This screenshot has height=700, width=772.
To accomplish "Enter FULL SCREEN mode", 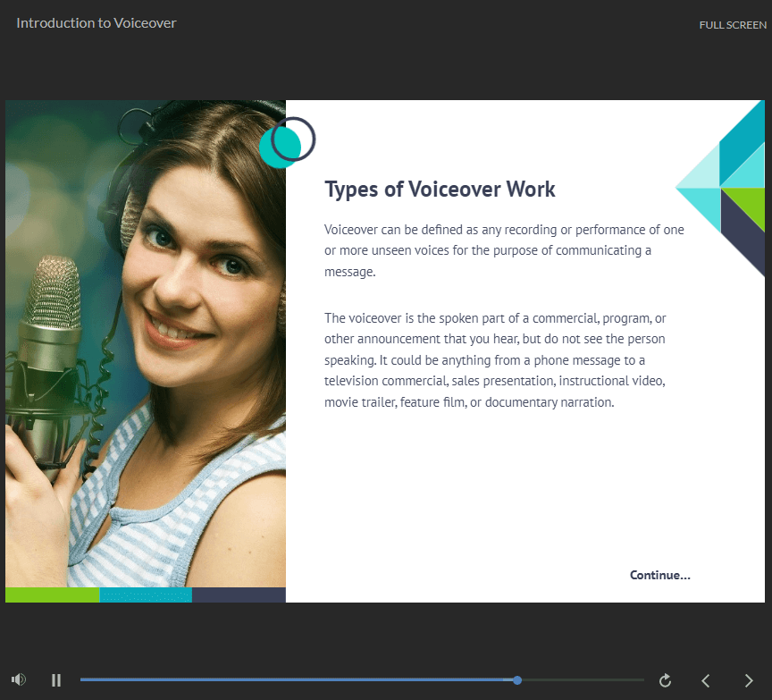I will [x=733, y=25].
